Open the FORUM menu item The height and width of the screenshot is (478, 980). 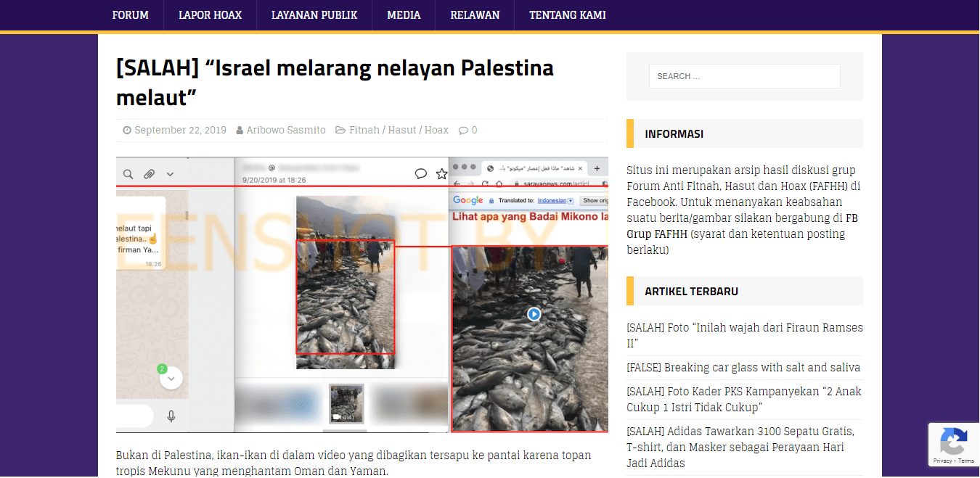tap(131, 15)
